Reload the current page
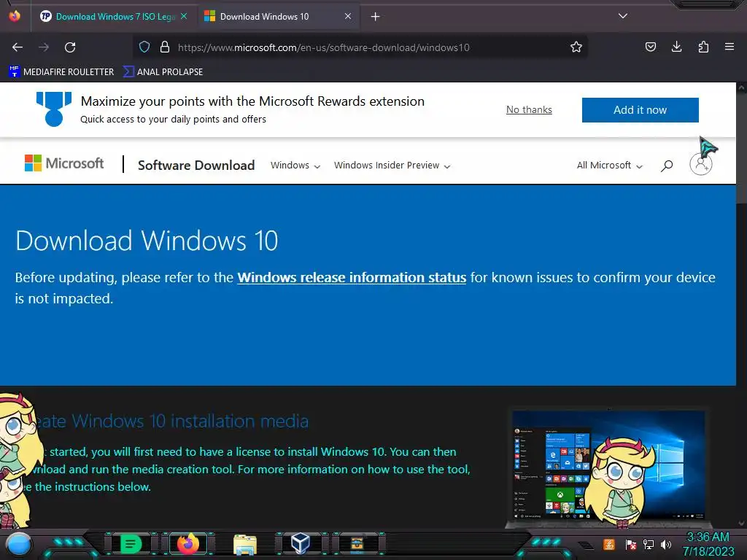Viewport: 747px width, 560px height. tap(70, 47)
